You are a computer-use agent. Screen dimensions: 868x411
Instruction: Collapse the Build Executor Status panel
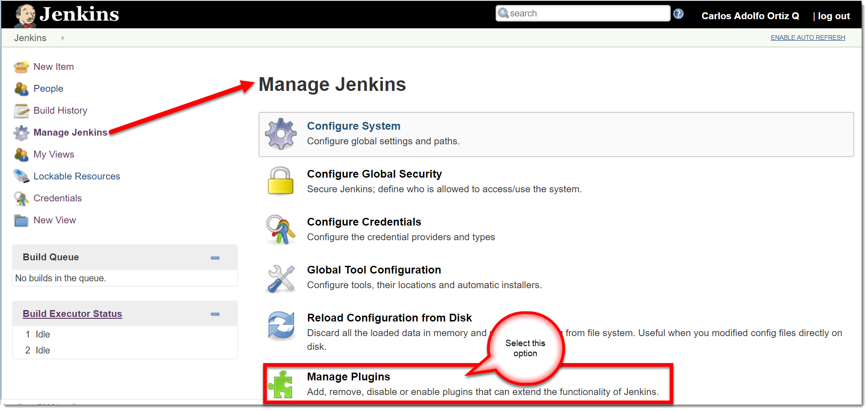pos(215,314)
